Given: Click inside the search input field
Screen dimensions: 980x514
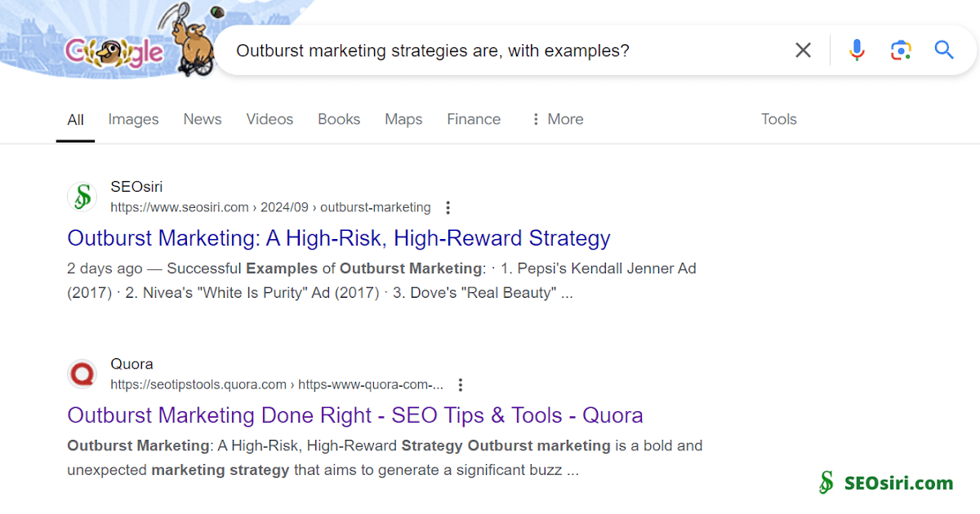Looking at the screenshot, I should tap(490, 50).
